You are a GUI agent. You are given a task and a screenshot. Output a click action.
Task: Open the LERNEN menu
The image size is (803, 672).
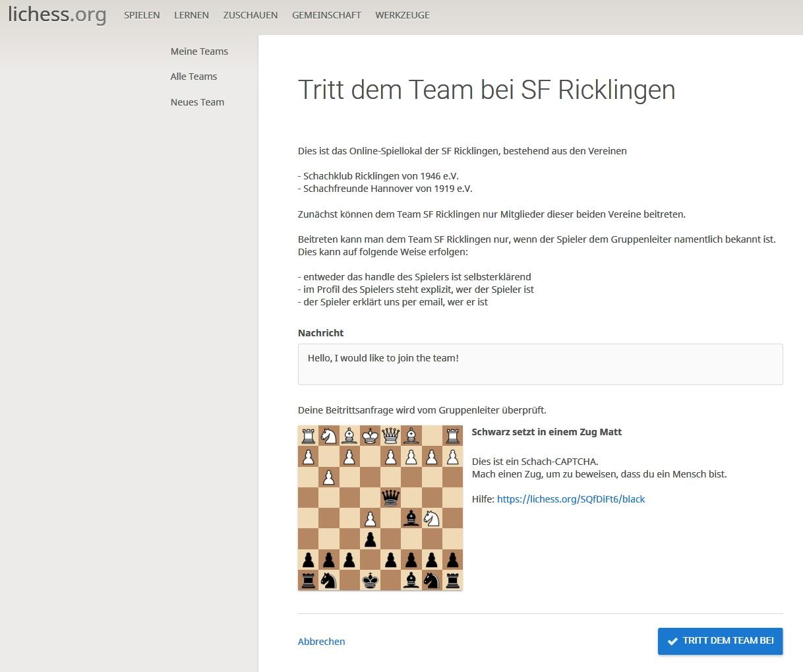pos(191,15)
